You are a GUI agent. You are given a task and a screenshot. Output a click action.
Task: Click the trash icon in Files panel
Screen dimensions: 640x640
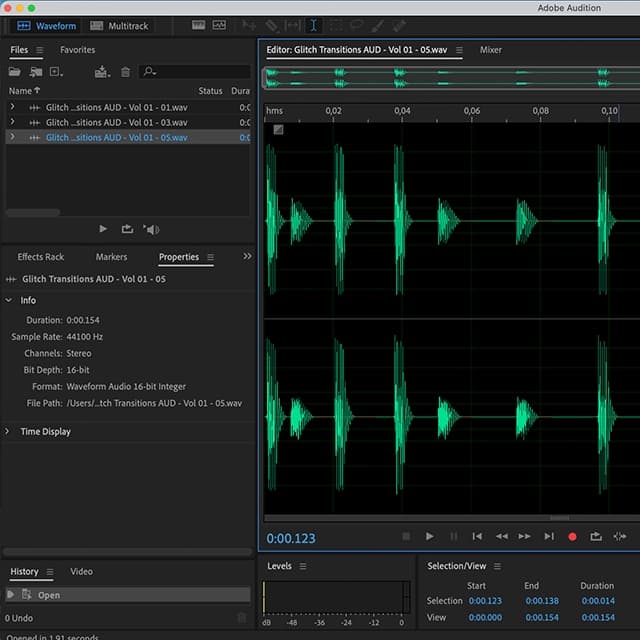125,72
